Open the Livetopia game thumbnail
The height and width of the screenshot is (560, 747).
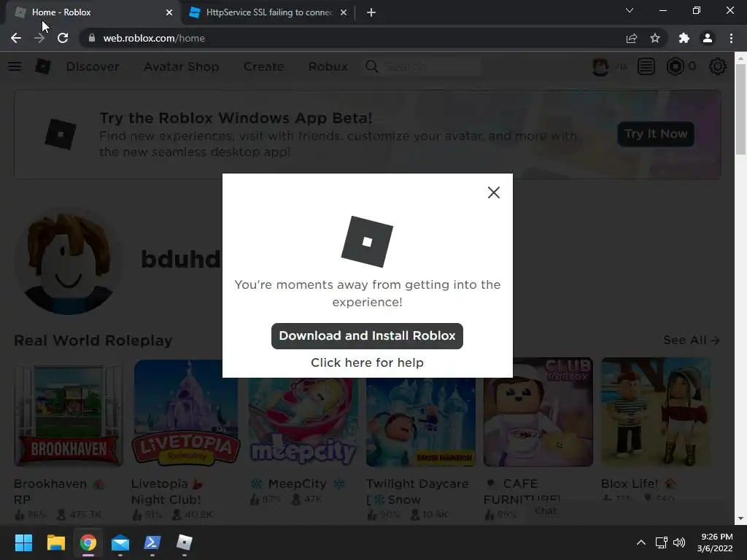tap(186, 413)
